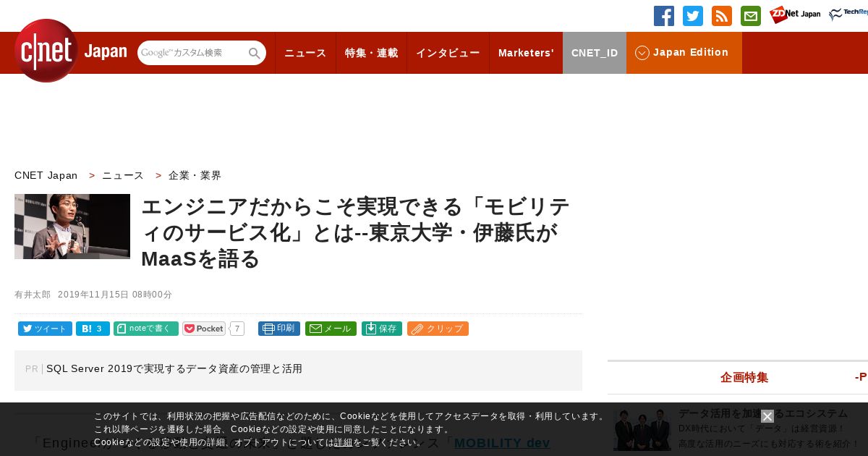This screenshot has height=456, width=868.
Task: Open MOBILITY dev link in article
Action: tap(502, 443)
